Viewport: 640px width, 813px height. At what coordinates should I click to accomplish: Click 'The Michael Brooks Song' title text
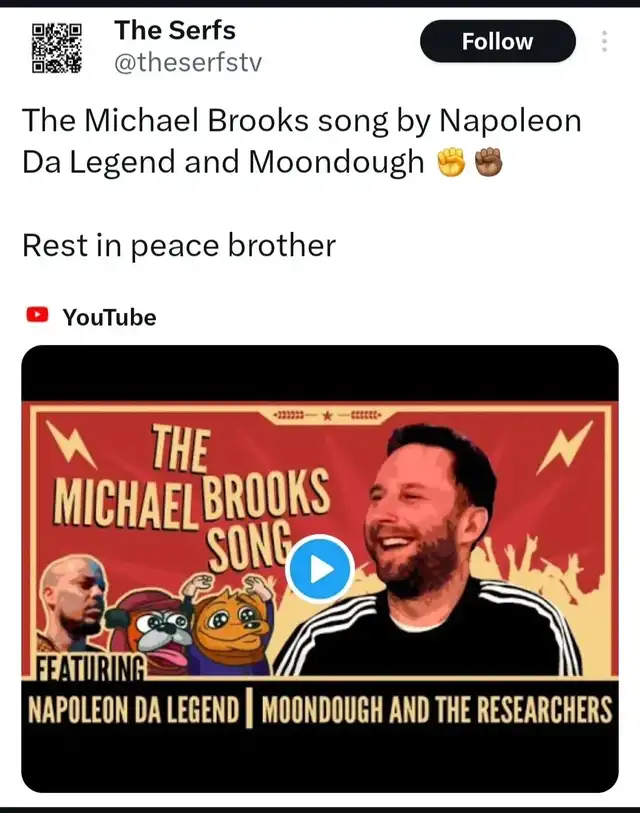pos(192,498)
